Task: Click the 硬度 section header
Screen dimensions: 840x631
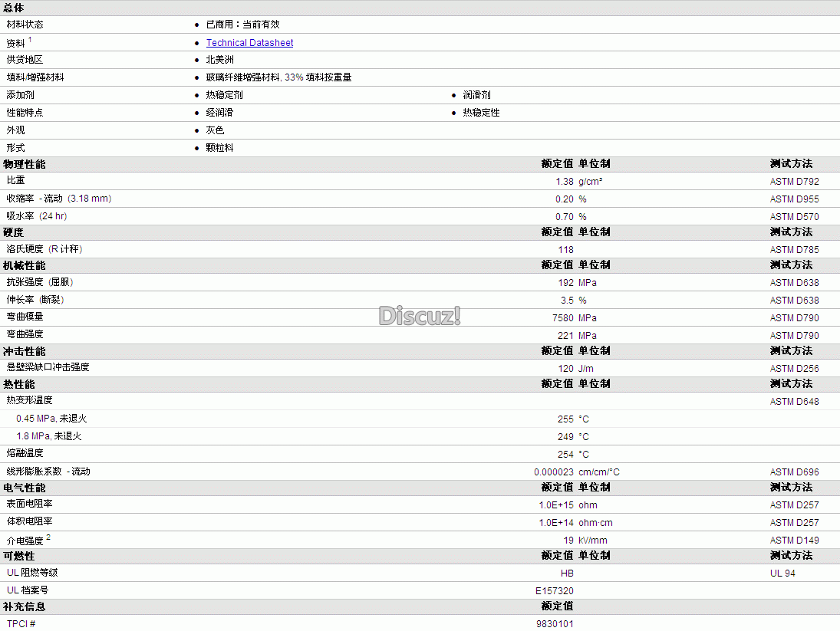Action: (13, 233)
